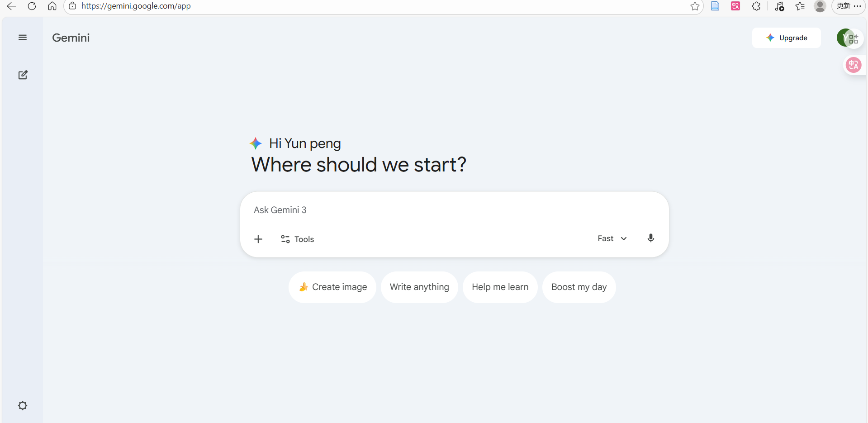This screenshot has height=423, width=868.
Task: Click the plus upload icon
Action: 258,239
